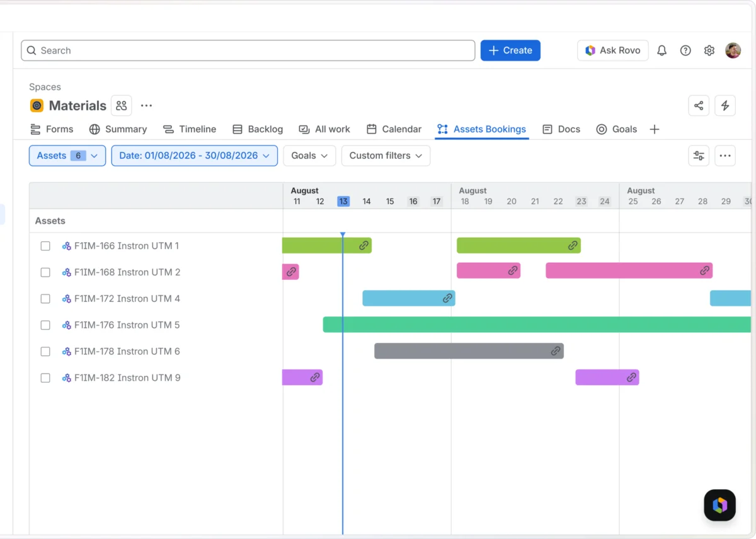756x539 pixels.
Task: Click the Ask Rovo button
Action: point(613,50)
